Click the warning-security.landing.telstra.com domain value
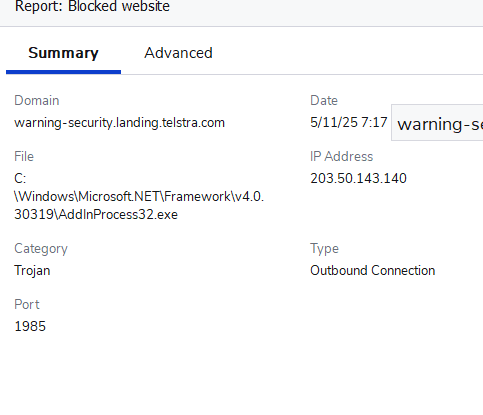The height and width of the screenshot is (415, 483). (119, 123)
